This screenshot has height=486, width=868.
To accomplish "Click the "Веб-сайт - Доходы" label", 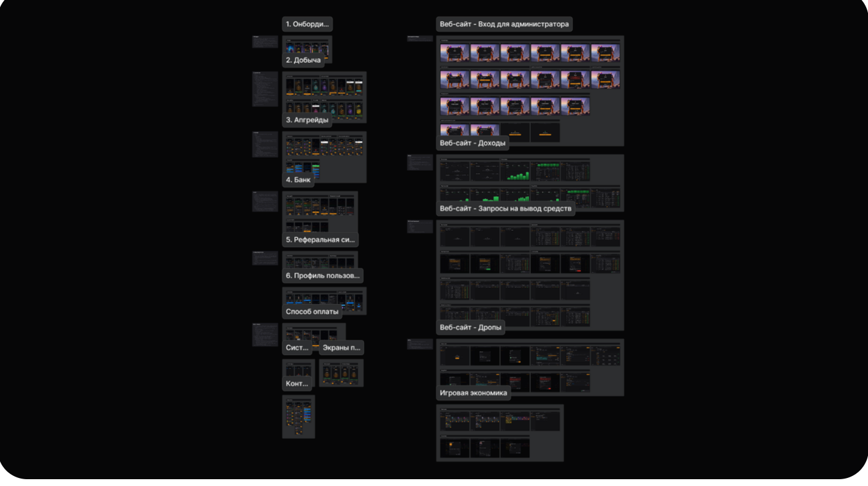I will [472, 143].
